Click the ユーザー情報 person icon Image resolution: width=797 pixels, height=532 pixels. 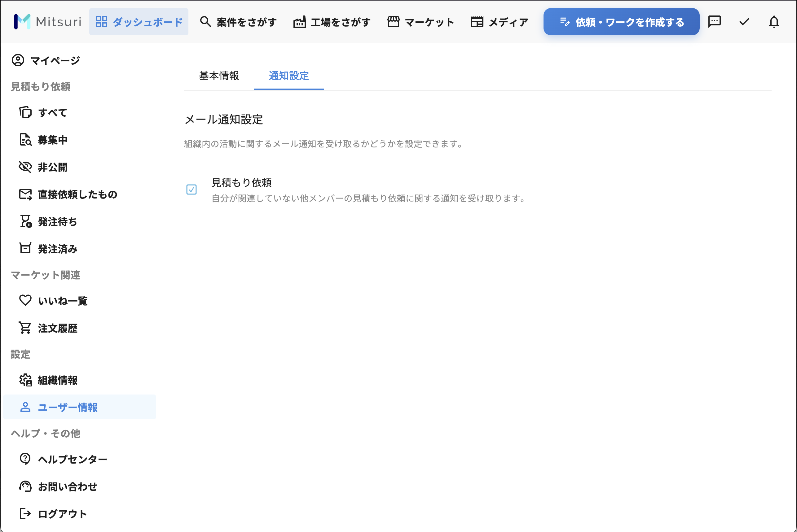[x=25, y=407]
